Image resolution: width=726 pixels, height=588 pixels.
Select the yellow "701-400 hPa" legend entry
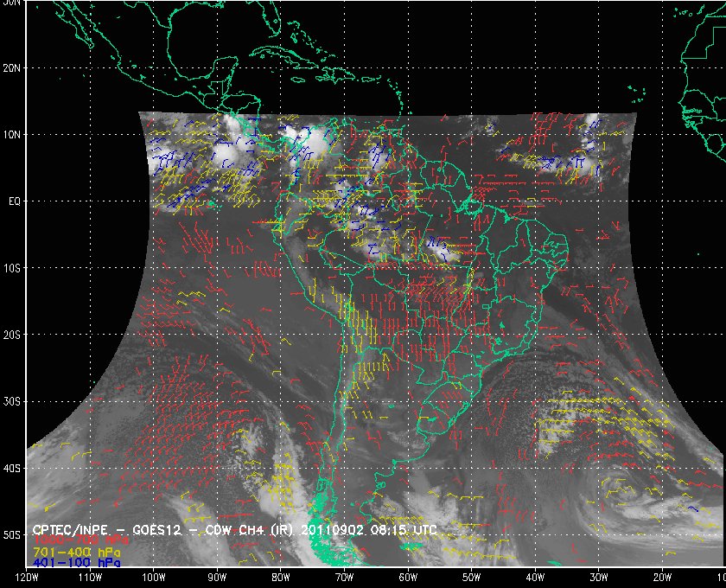click(x=76, y=552)
